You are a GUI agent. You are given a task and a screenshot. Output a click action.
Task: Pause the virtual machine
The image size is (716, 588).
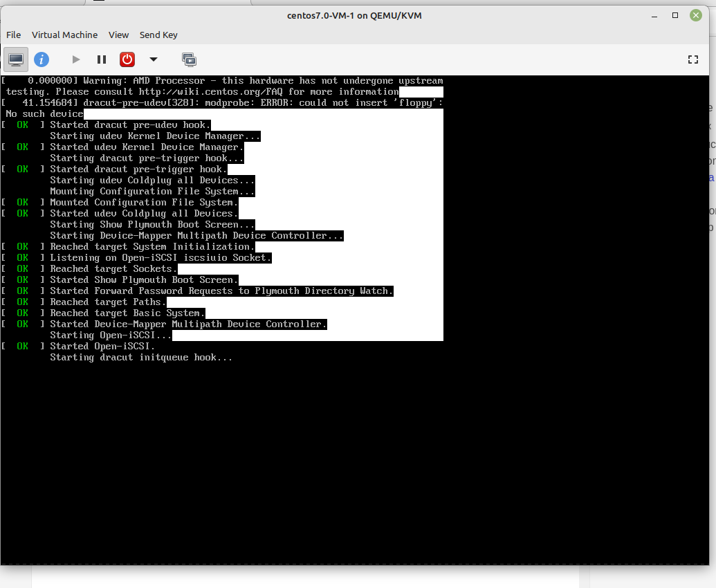(102, 59)
